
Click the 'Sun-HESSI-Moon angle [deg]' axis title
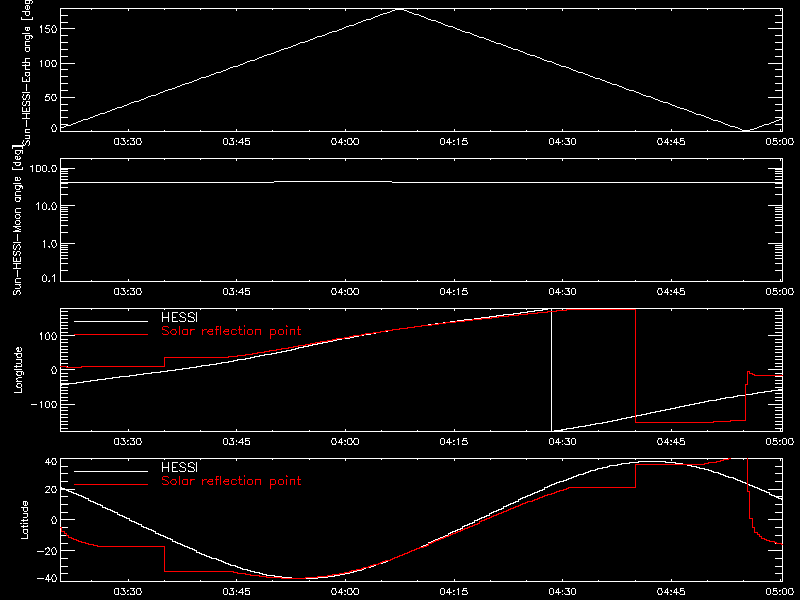[x=17, y=220]
